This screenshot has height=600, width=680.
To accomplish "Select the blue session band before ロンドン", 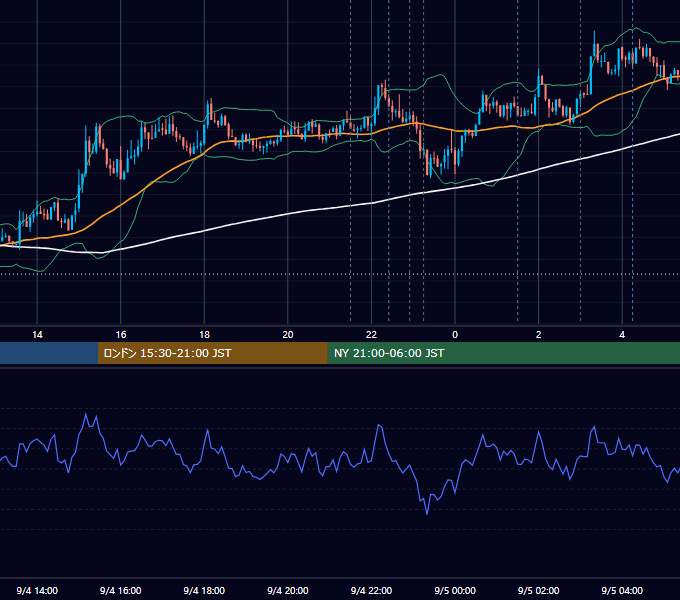I will (x=49, y=353).
